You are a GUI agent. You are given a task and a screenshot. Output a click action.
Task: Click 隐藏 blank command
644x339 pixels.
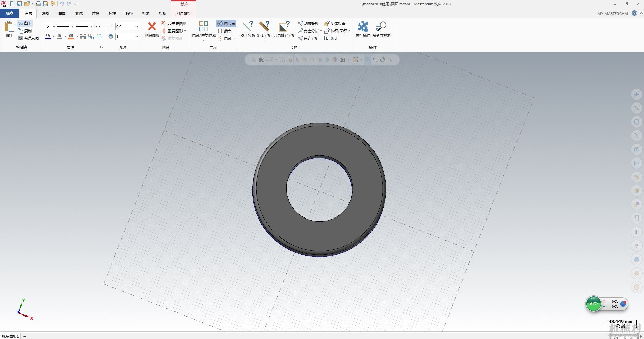click(225, 38)
